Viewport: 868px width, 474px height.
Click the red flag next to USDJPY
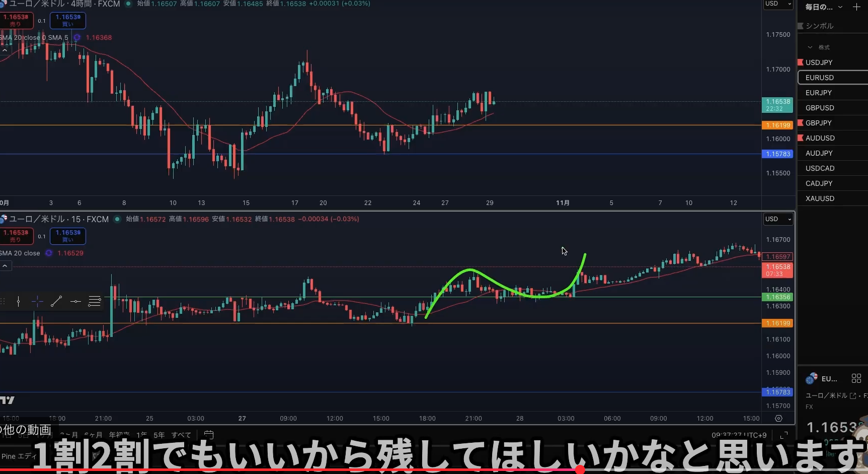click(801, 62)
